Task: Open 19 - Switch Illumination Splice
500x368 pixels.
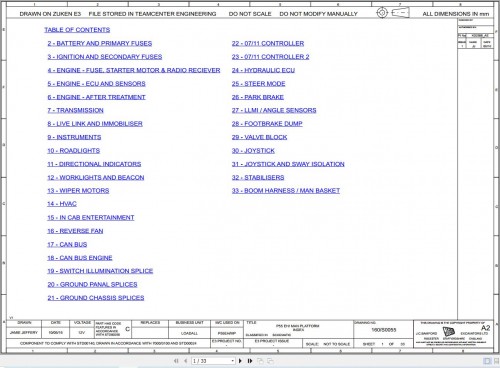Action: coord(100,271)
